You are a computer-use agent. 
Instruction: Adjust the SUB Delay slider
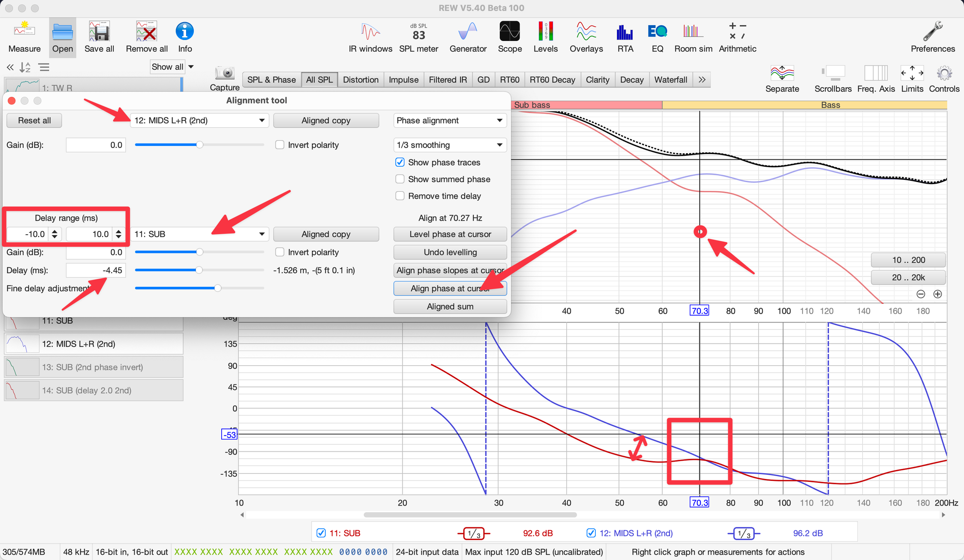pyautogui.click(x=199, y=270)
